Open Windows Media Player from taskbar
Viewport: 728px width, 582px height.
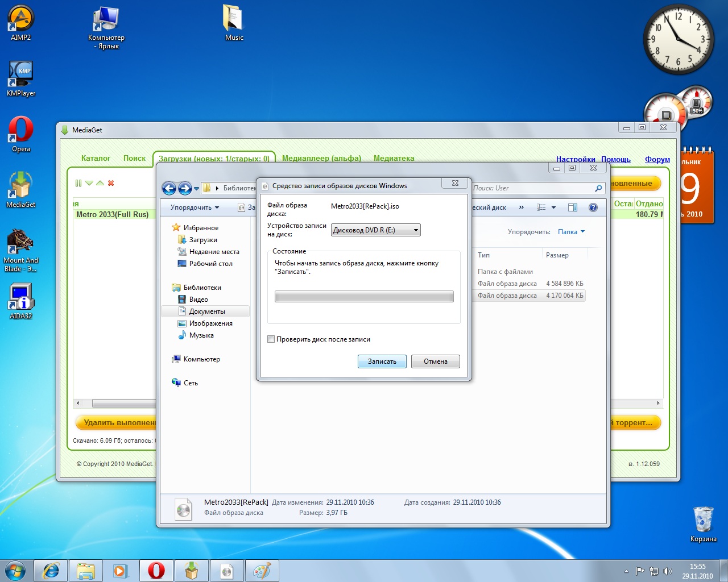click(121, 571)
